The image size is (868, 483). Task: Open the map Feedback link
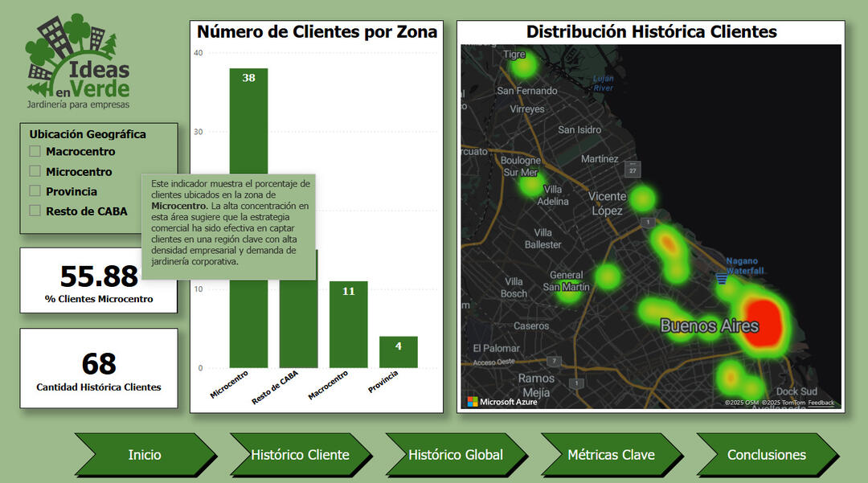[x=821, y=403]
